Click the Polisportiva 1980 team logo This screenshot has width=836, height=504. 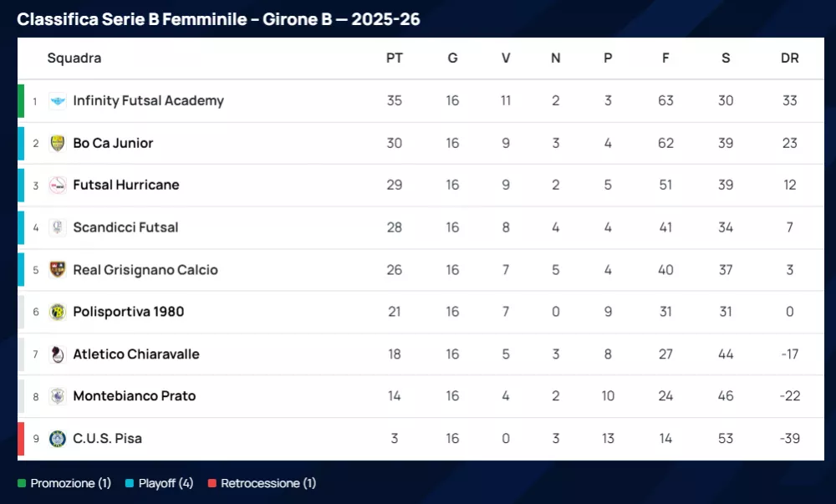[x=58, y=312]
